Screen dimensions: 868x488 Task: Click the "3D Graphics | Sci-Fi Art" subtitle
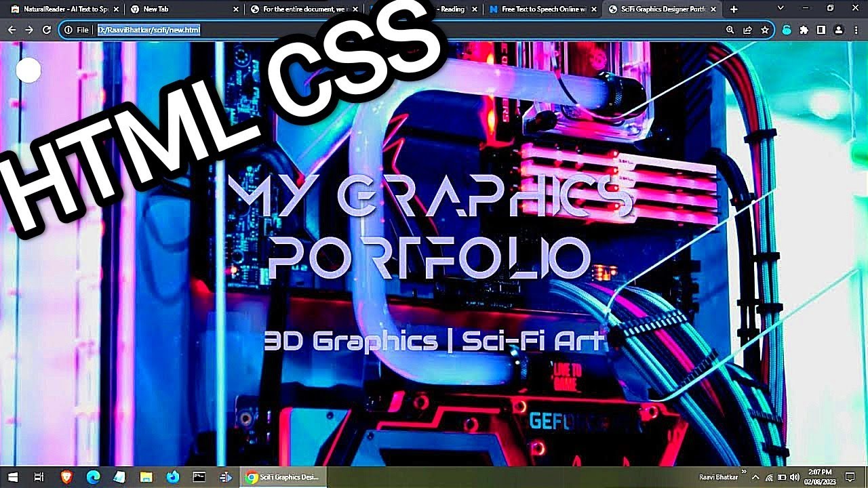click(434, 341)
